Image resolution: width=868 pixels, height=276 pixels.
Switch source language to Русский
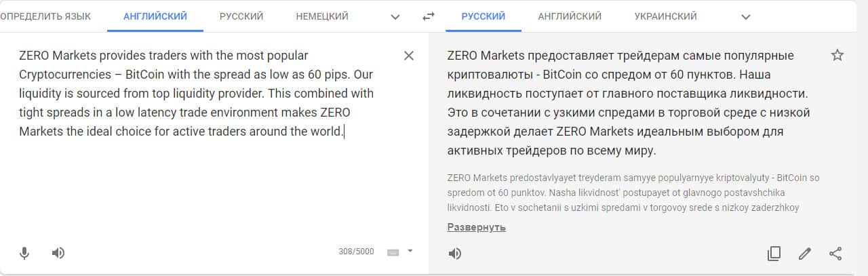click(x=241, y=16)
